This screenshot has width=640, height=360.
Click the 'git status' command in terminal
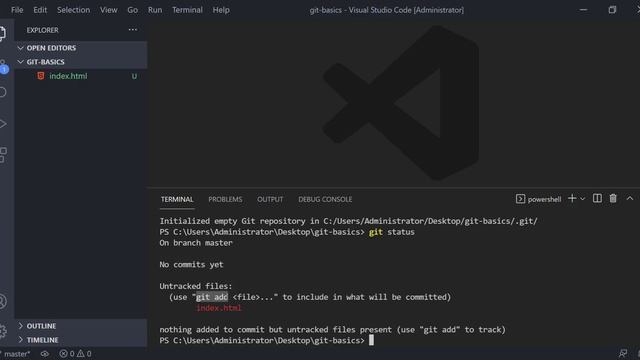pyautogui.click(x=392, y=232)
